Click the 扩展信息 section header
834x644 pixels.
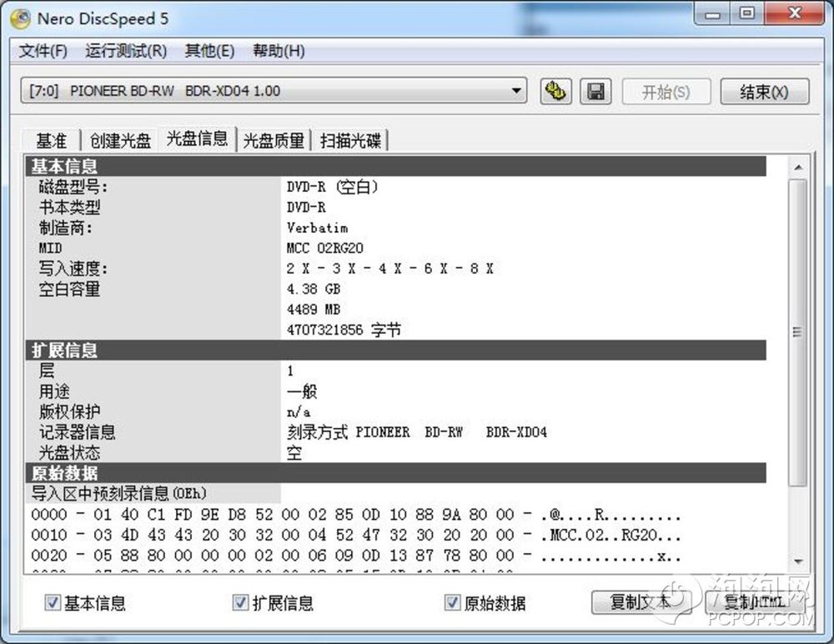395,350
